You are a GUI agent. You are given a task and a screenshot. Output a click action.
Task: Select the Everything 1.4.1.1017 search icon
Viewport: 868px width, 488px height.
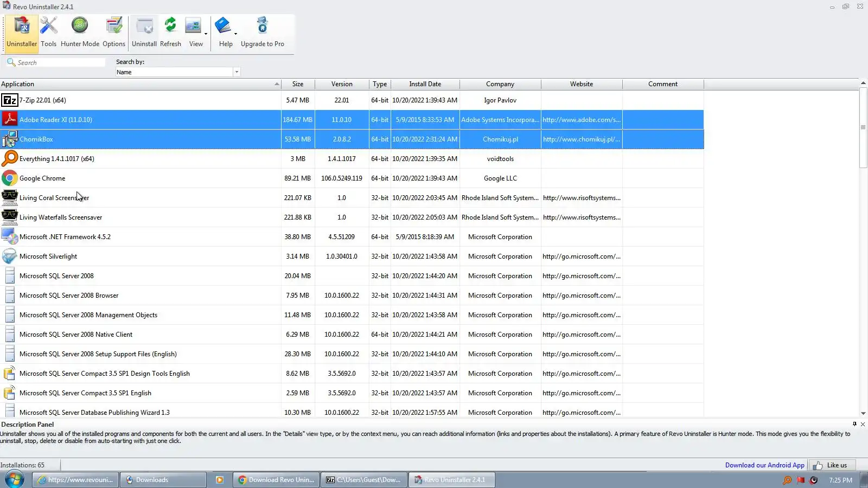[10, 159]
